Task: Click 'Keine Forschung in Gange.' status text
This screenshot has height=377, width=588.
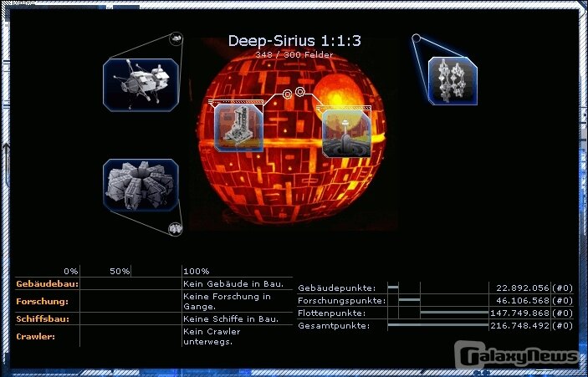Action: (x=227, y=301)
